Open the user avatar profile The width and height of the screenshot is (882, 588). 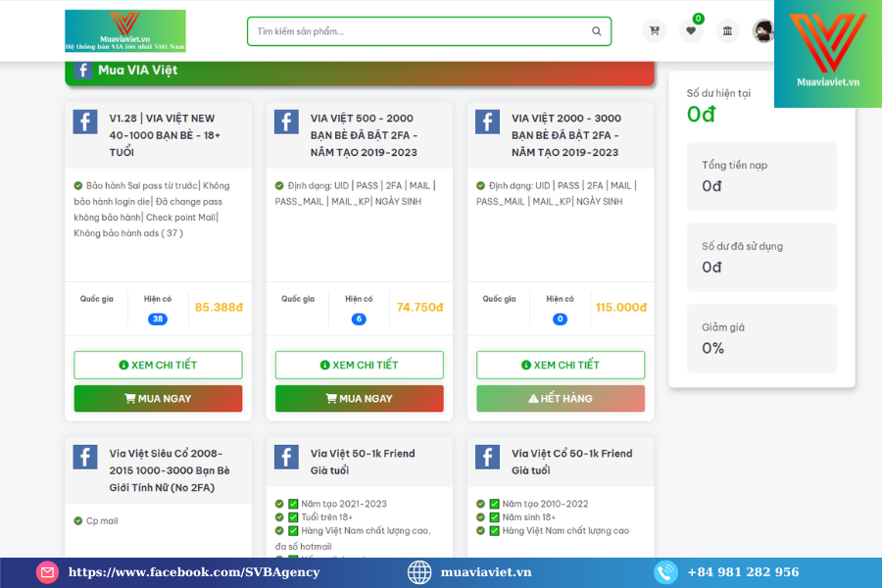point(763,31)
